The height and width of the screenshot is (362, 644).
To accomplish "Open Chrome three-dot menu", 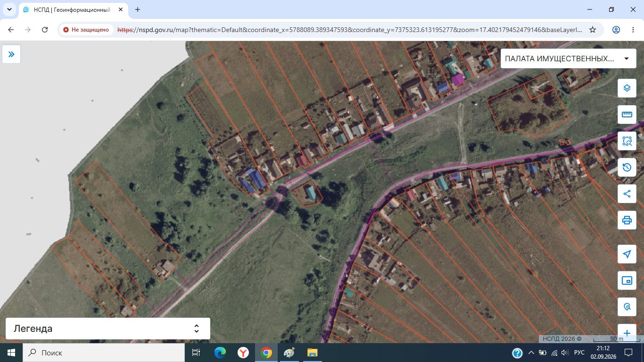I will point(634,30).
